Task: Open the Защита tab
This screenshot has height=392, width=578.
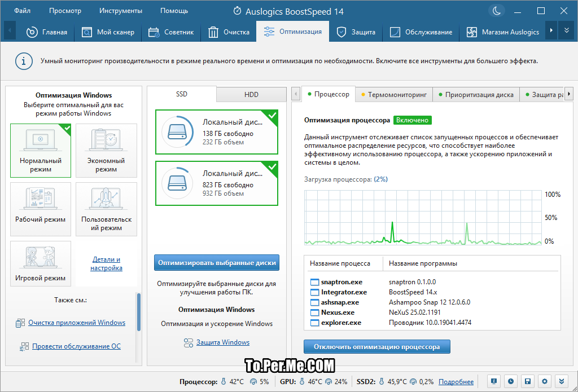Action: (356, 32)
